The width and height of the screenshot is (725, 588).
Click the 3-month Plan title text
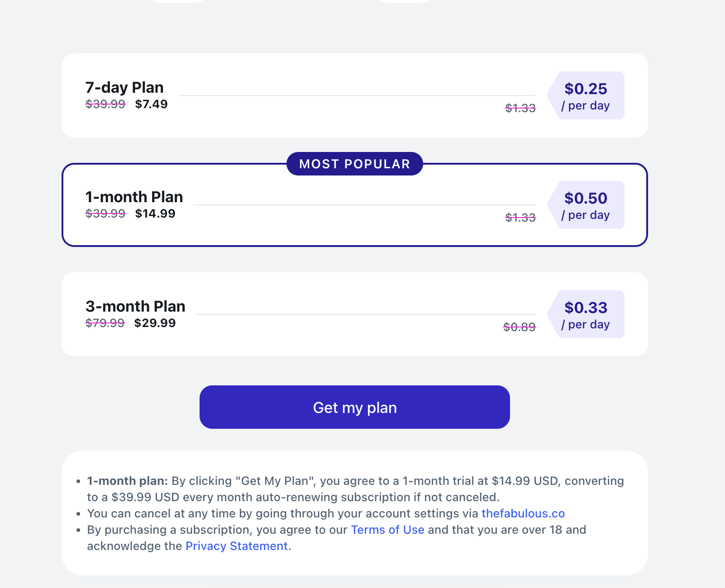tap(135, 306)
